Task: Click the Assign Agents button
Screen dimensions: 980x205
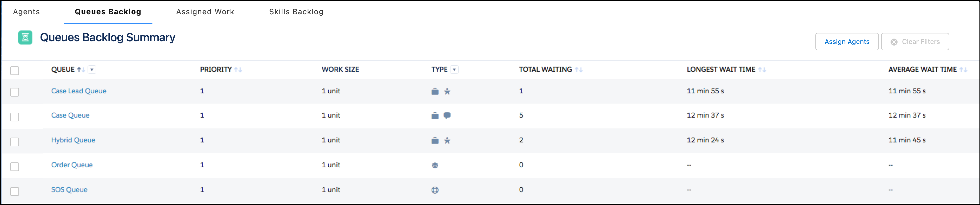Action: tap(846, 42)
